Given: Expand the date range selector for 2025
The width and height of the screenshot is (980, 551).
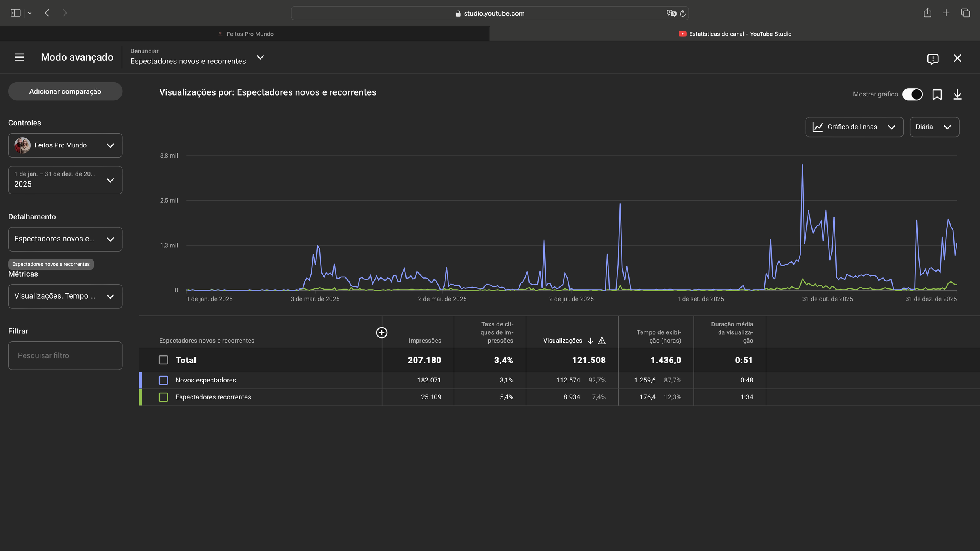Looking at the screenshot, I should (x=65, y=180).
